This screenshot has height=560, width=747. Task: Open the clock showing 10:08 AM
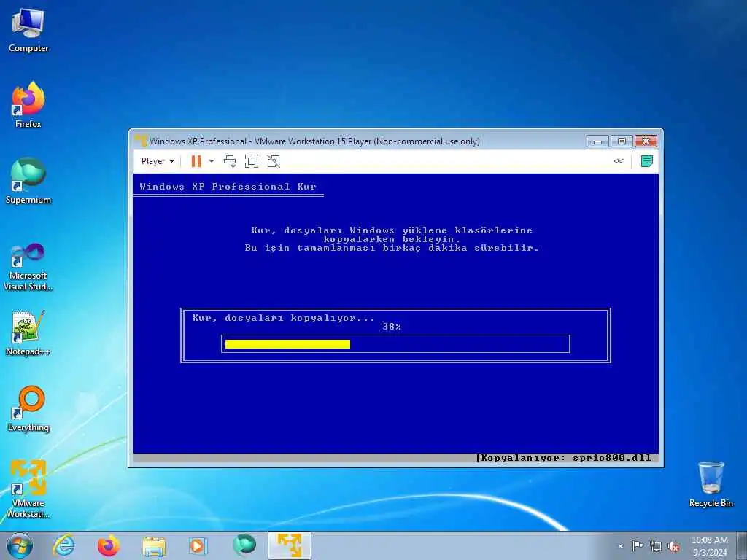pos(709,546)
